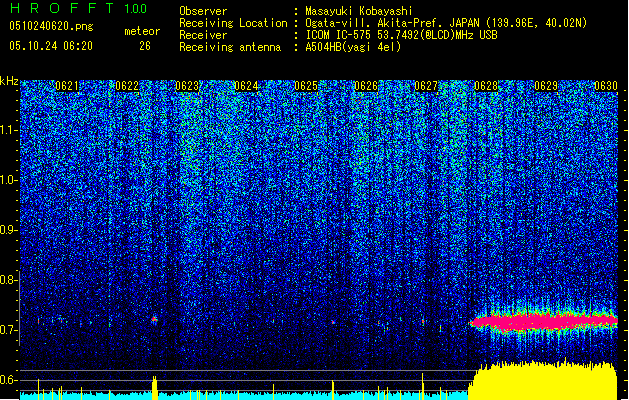Click the 0628 time marker
This screenshot has width=629, height=400.
pos(486,86)
